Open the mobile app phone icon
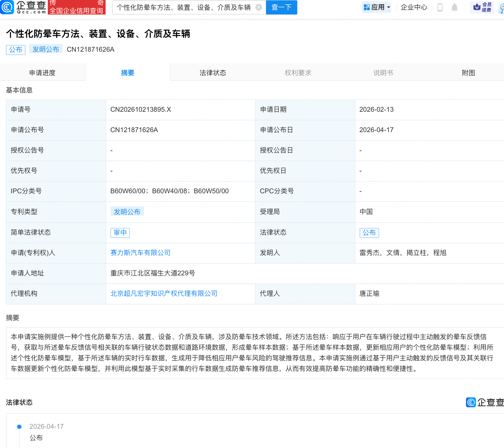Screen dimensions: 504x448 (440, 8)
